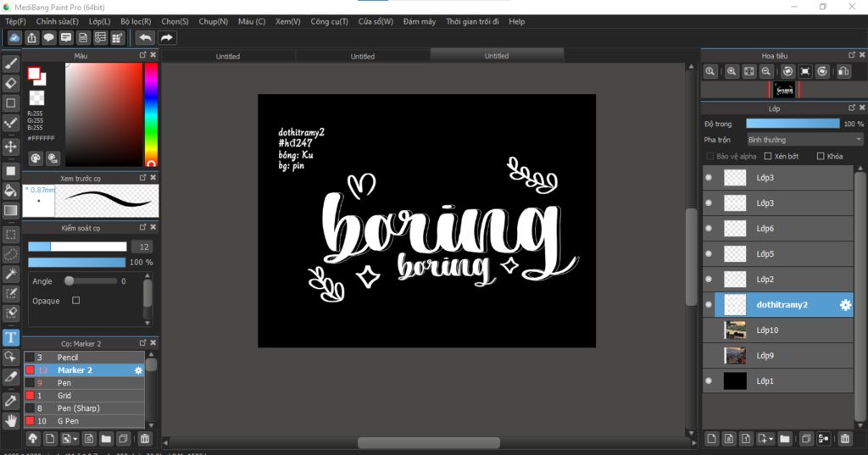Click the Undo arrow in toolbar
The width and height of the screenshot is (868, 455).
point(145,37)
